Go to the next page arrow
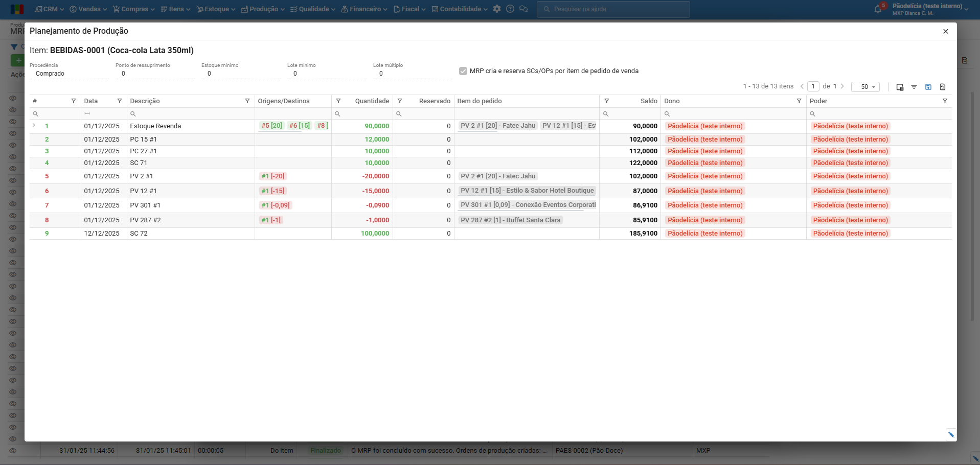The width and height of the screenshot is (980, 465). pyautogui.click(x=842, y=86)
